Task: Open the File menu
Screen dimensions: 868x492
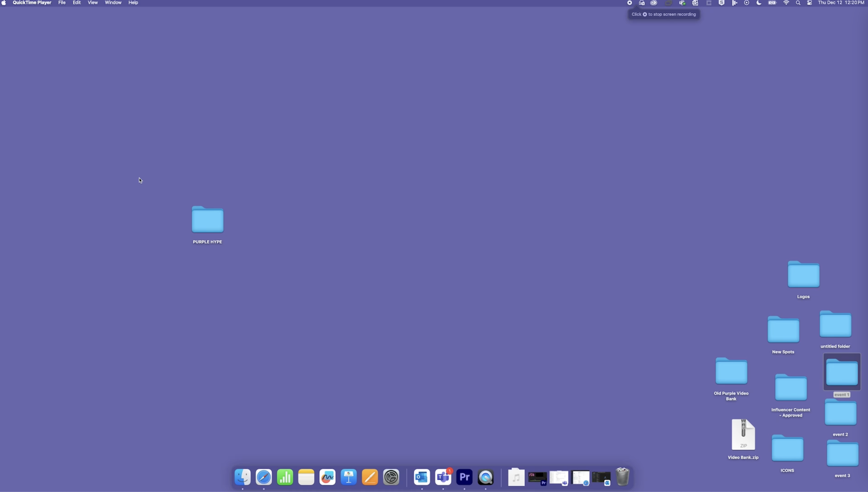Action: click(x=62, y=3)
